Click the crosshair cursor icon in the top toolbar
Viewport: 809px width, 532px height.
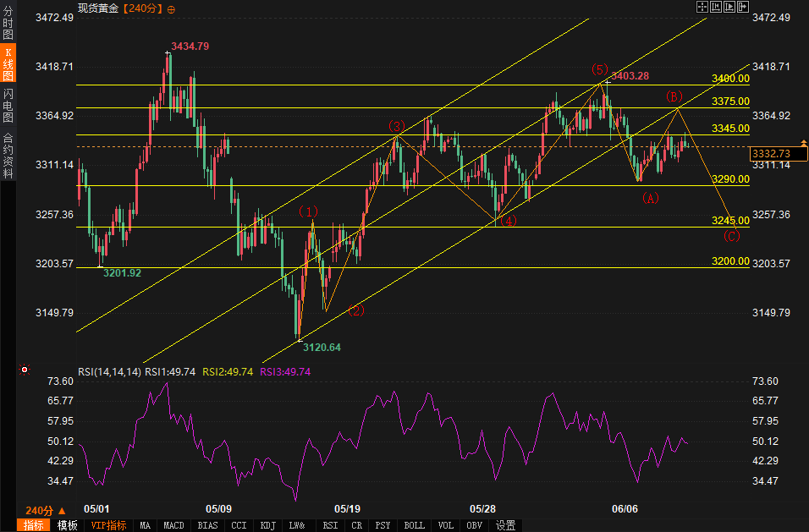(702, 7)
